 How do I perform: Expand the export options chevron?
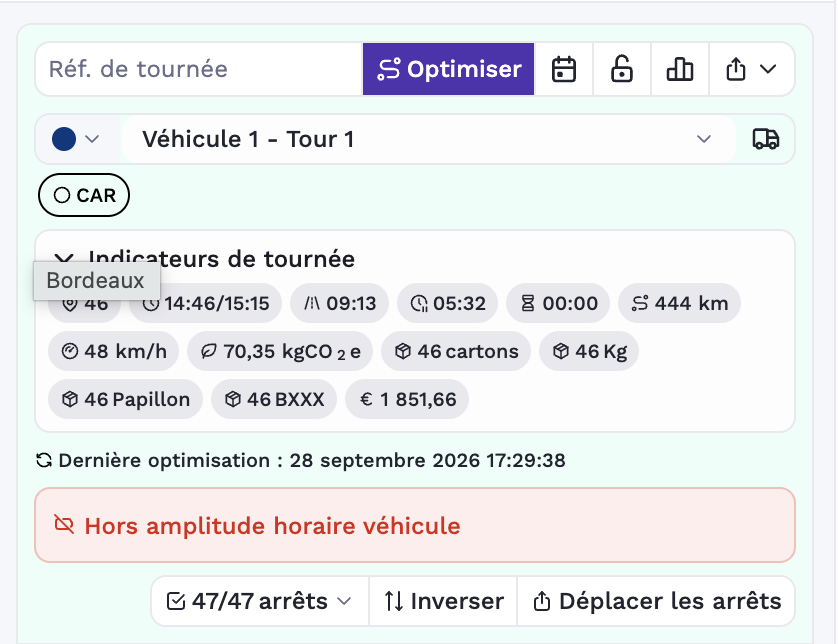768,69
